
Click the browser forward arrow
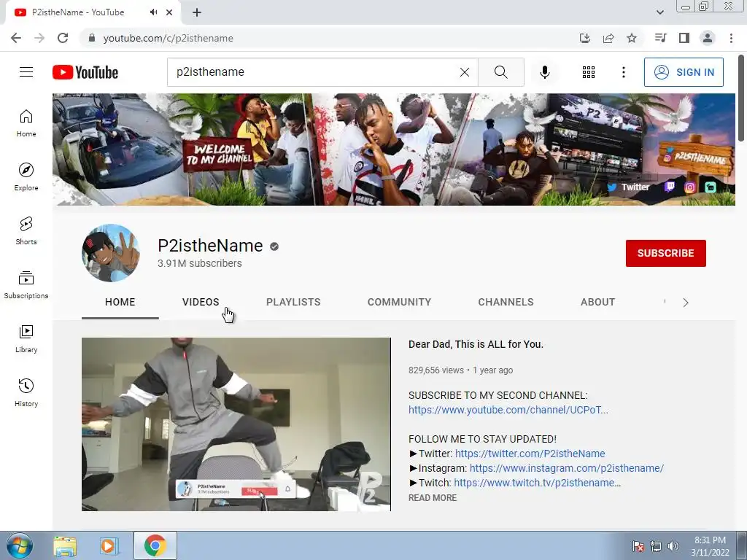(39, 38)
